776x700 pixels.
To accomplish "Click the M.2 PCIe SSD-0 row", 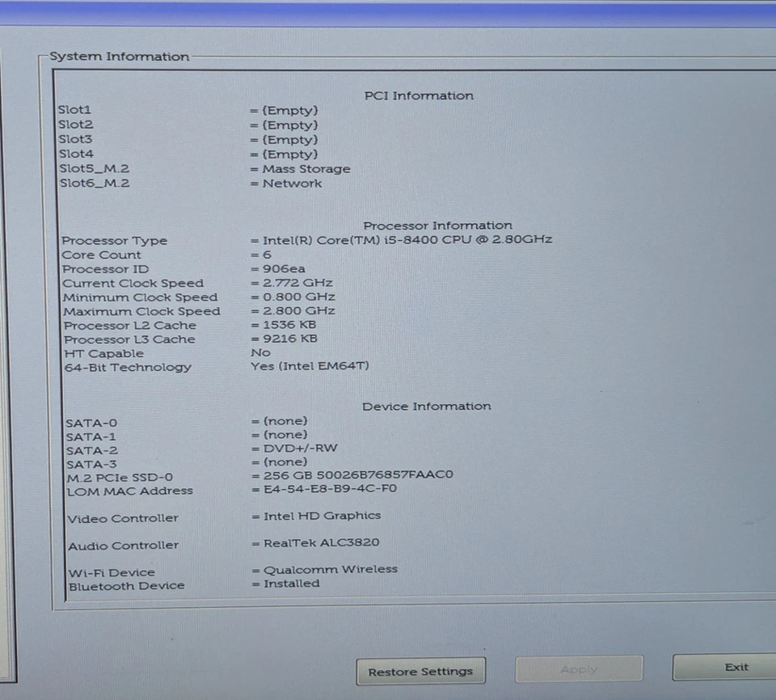I will (x=242, y=476).
